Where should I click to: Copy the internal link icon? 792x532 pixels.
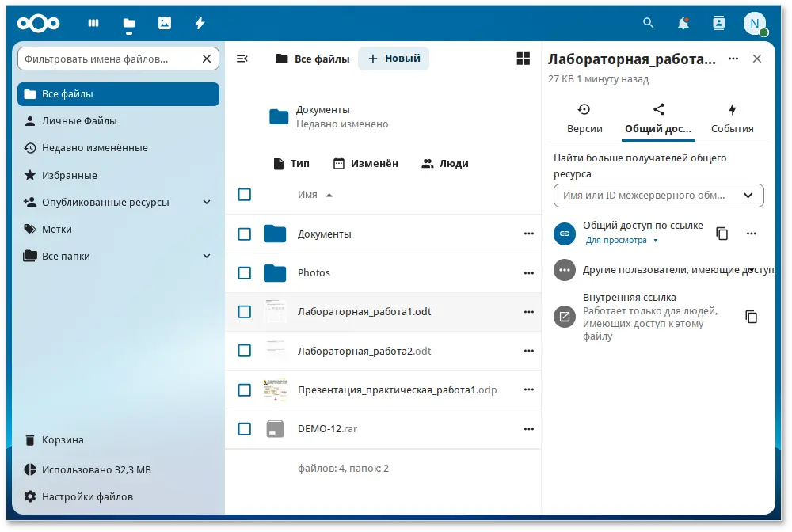click(x=750, y=314)
